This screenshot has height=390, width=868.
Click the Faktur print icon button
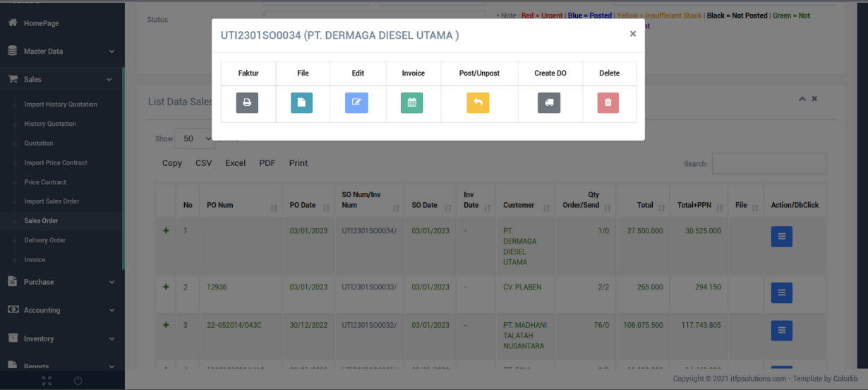(247, 103)
